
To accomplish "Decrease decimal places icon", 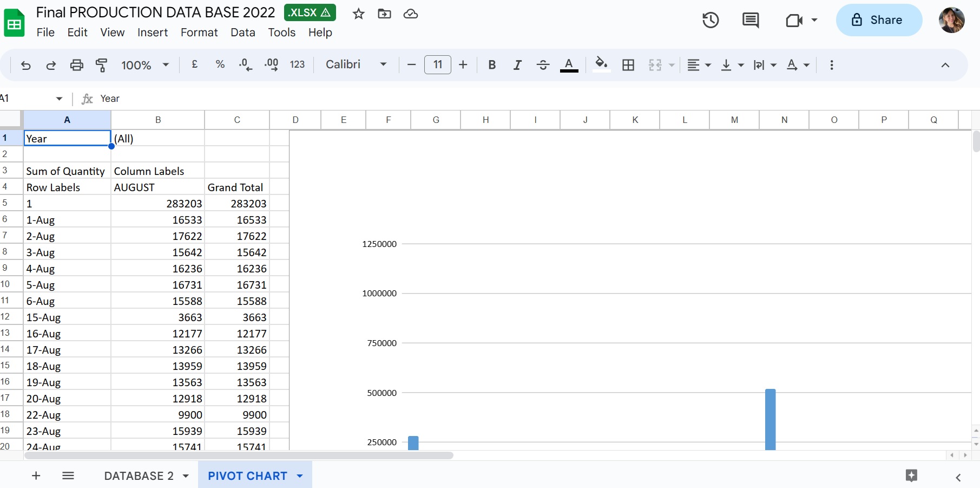I will tap(245, 65).
